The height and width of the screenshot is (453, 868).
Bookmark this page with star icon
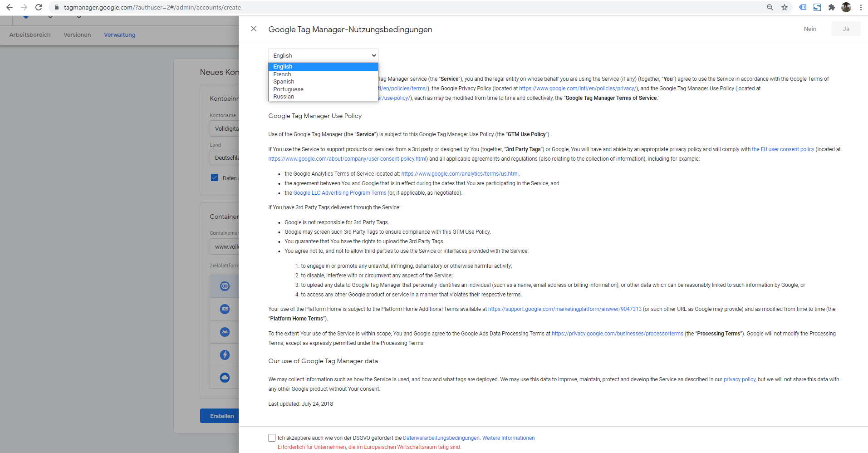pyautogui.click(x=785, y=7)
